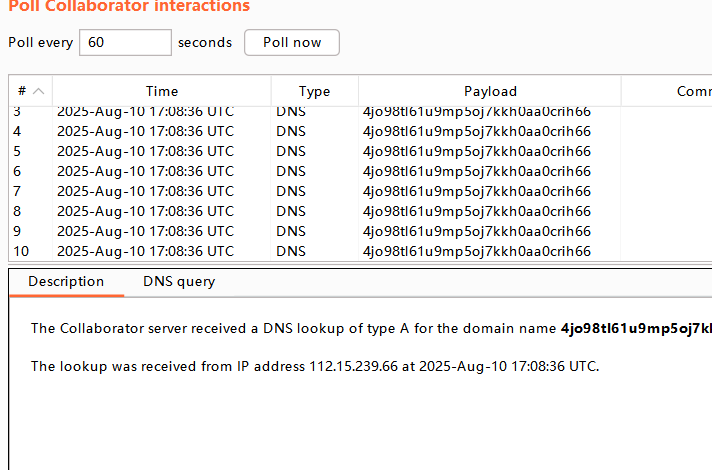Image resolution: width=712 pixels, height=470 pixels.
Task: Click the empty Comment cell of row 7
Action: point(666,191)
